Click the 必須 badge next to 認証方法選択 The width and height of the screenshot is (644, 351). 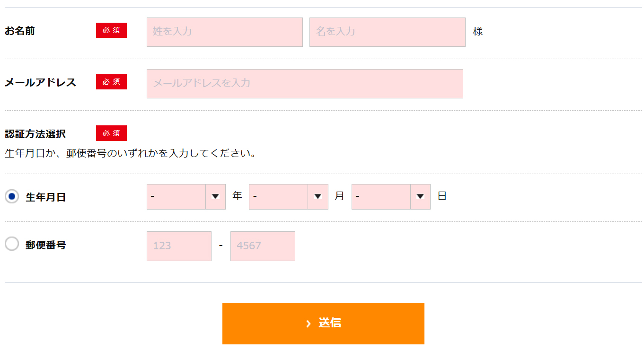point(111,133)
